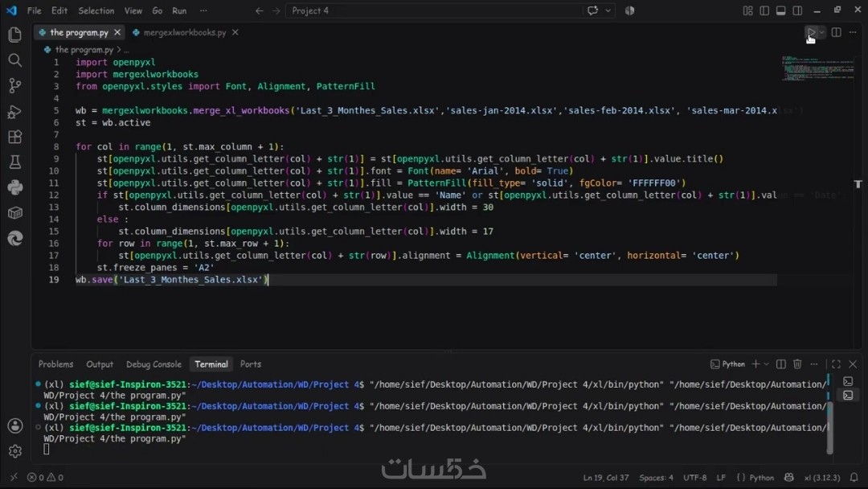Change end of line sequence LF

[x=721, y=478]
